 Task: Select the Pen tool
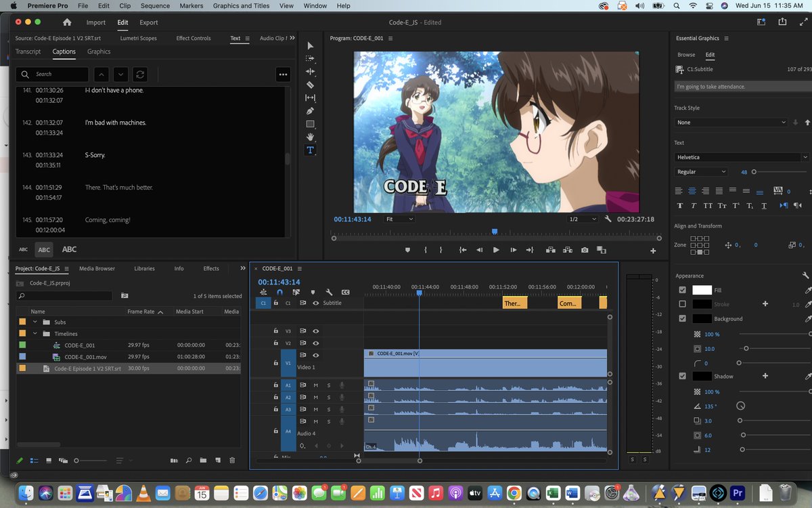(x=310, y=110)
